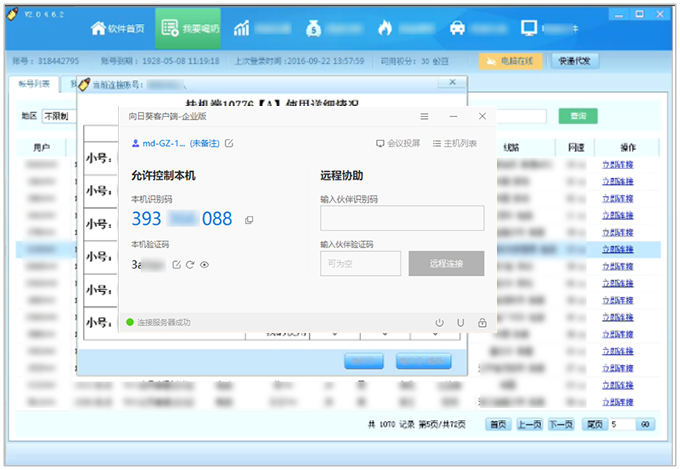Open the hamburger menu in Sunflower client
The image size is (680, 470).
pyautogui.click(x=424, y=117)
